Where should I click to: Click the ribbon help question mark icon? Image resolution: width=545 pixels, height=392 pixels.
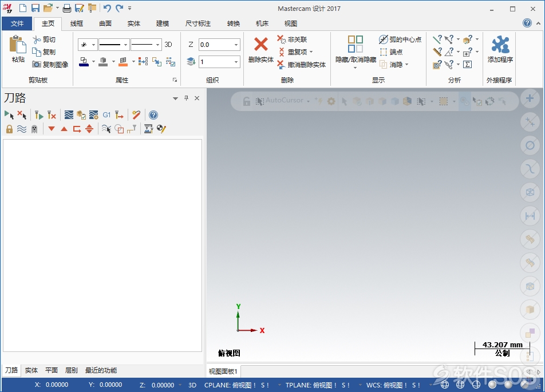tap(527, 23)
